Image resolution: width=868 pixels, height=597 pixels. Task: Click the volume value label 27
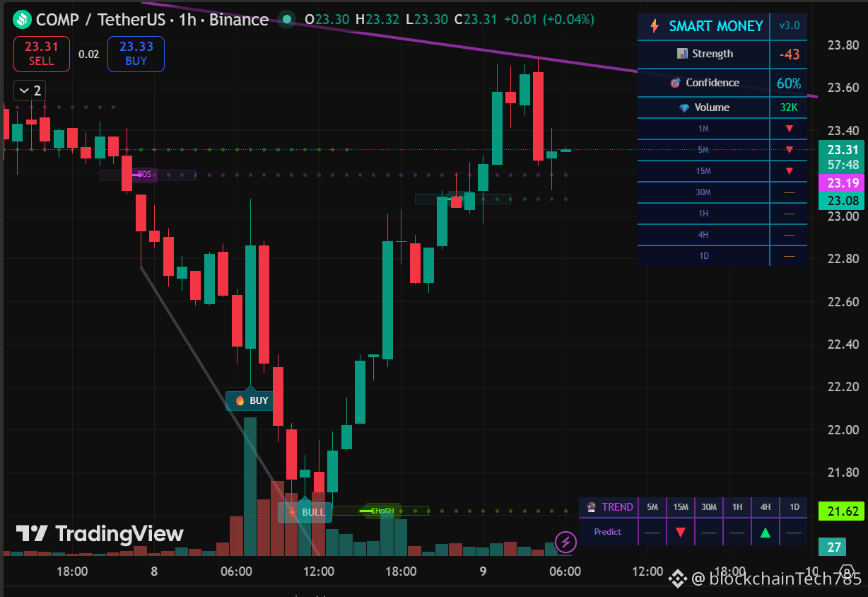click(834, 546)
